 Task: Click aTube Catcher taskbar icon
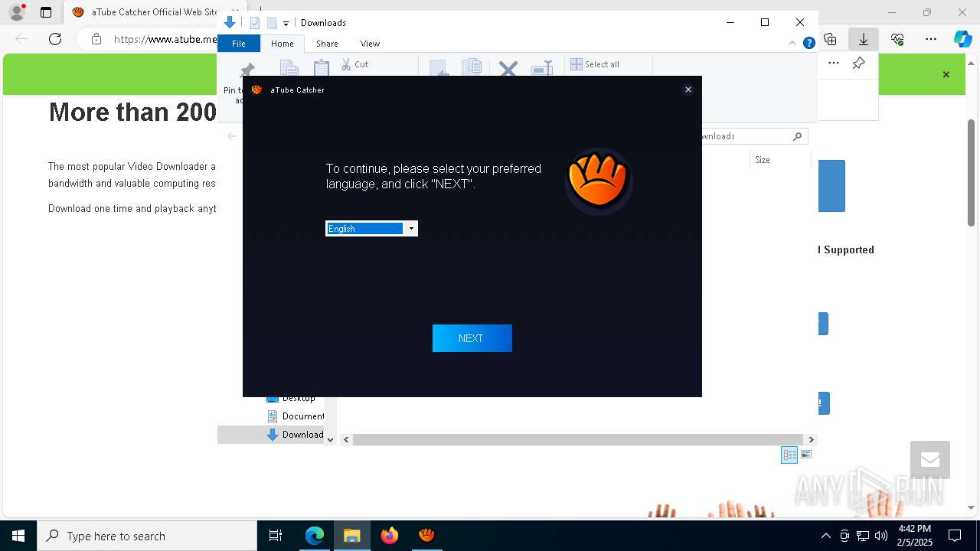(426, 536)
